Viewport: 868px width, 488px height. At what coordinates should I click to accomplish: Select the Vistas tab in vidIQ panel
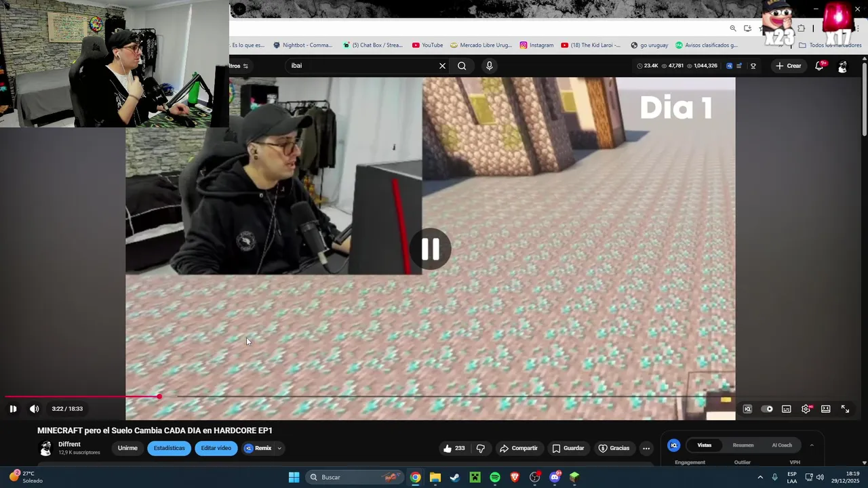[x=705, y=445]
